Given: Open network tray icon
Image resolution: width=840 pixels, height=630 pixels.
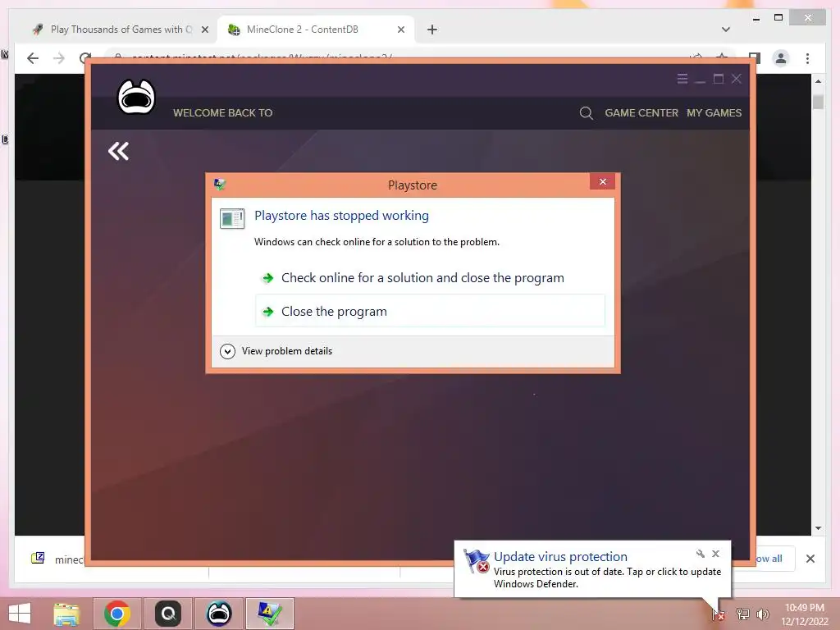Looking at the screenshot, I should coord(742,614).
